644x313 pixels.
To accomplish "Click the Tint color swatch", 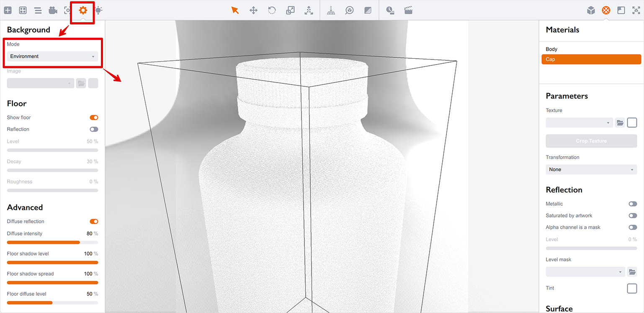I will pos(631,288).
